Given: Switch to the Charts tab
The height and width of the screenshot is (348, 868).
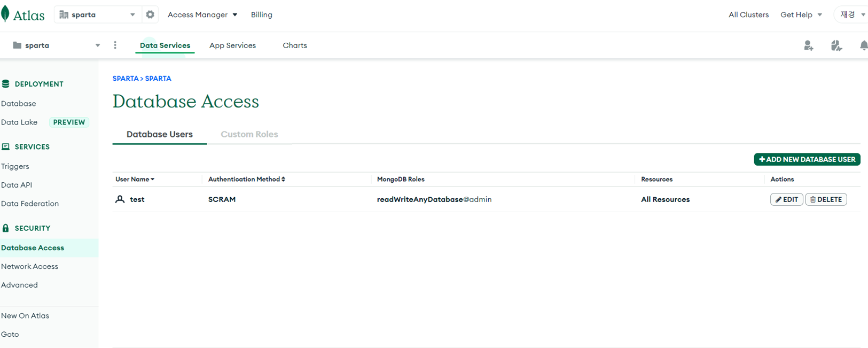Looking at the screenshot, I should (x=295, y=45).
